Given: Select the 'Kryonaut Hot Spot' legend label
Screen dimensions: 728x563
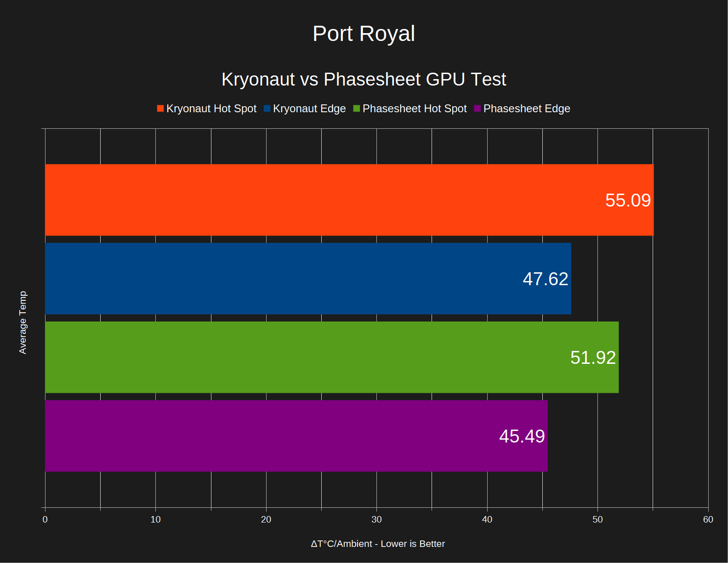Looking at the screenshot, I should click(211, 109).
